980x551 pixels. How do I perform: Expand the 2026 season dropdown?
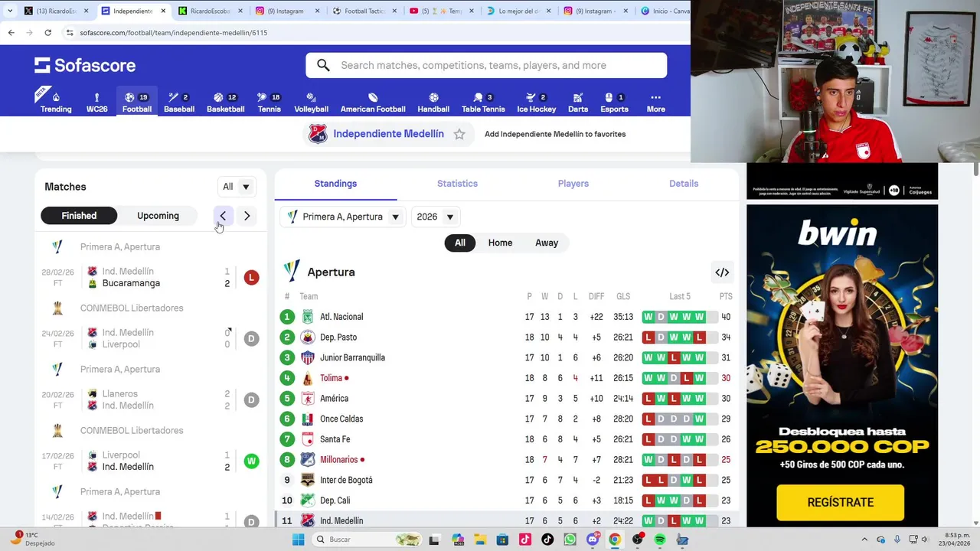point(436,217)
